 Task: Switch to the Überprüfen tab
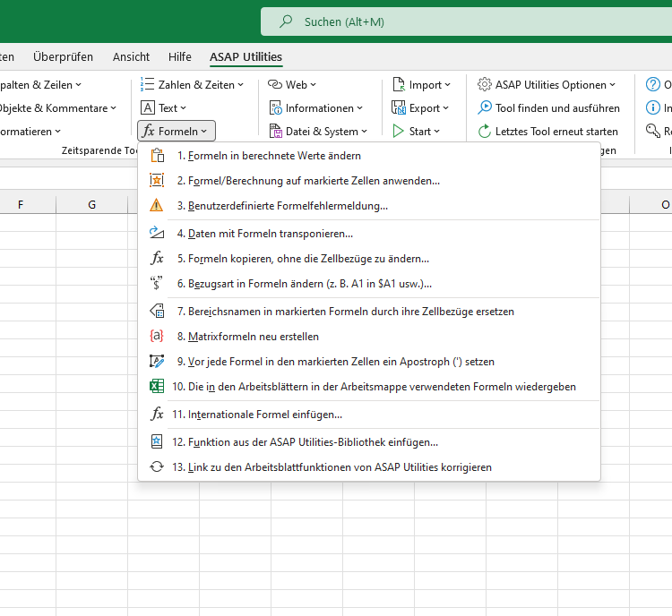[x=63, y=56]
